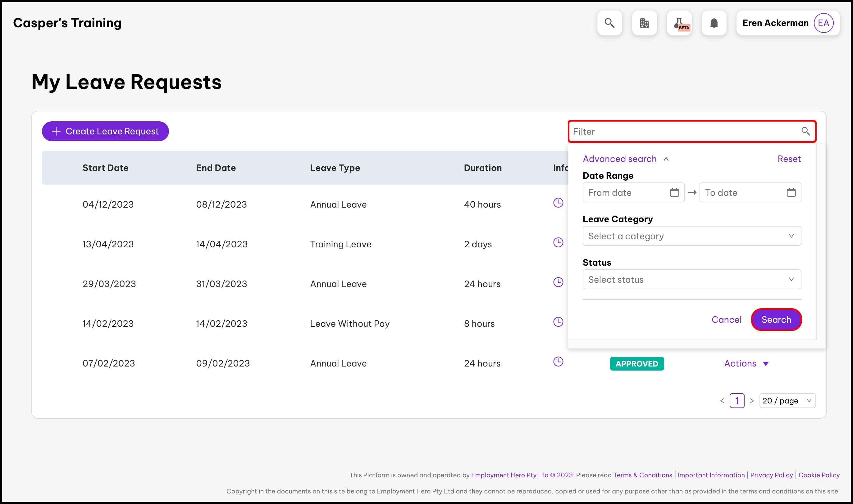Click the clock info icon for 04/12/2023 leave
Screen dimensions: 853x504
click(x=558, y=203)
